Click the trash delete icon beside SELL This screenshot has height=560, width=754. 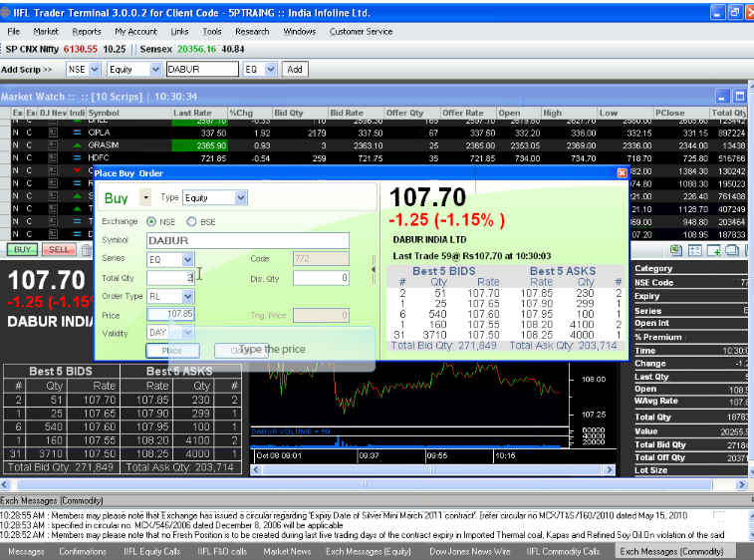tap(87, 250)
